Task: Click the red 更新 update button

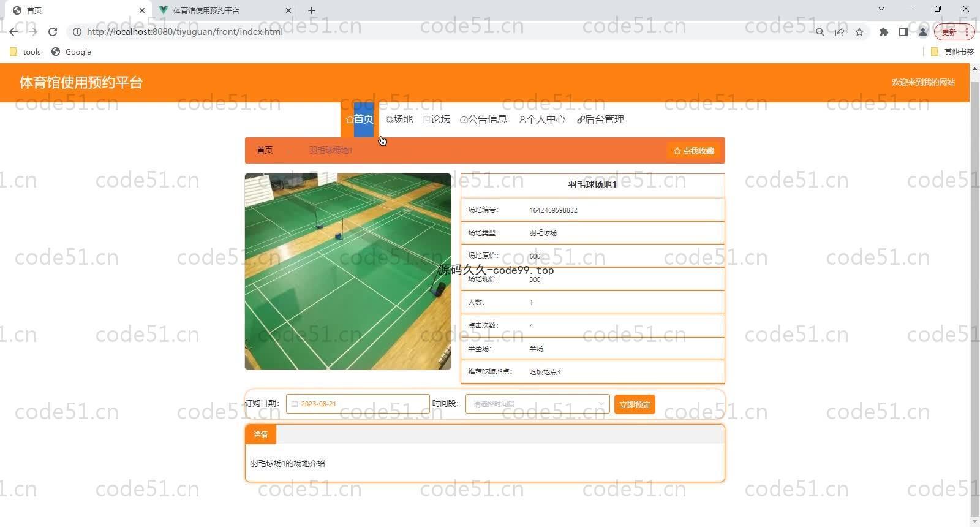Action: click(954, 32)
